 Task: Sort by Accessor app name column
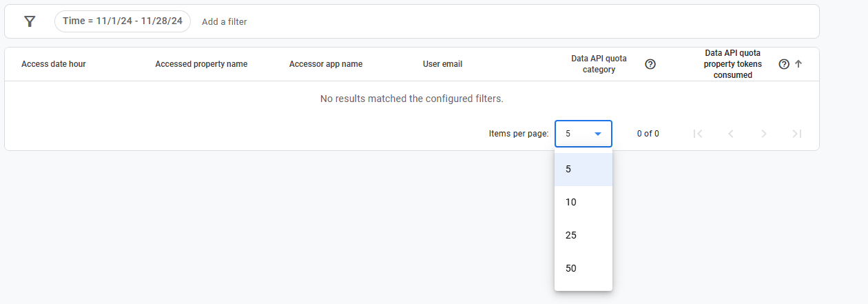tap(326, 64)
